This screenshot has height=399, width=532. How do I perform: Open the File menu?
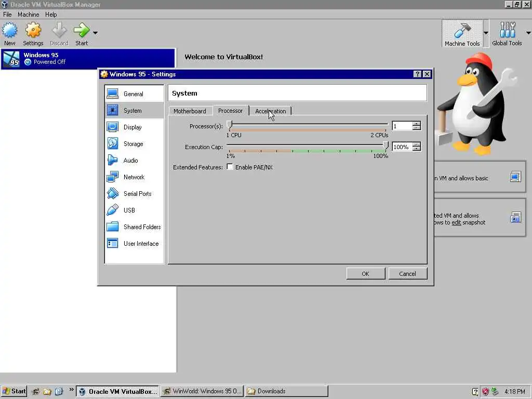point(7,14)
